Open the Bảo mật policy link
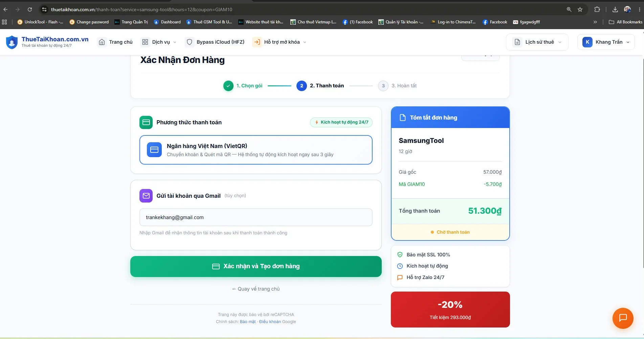The image size is (644, 339). coord(248,322)
